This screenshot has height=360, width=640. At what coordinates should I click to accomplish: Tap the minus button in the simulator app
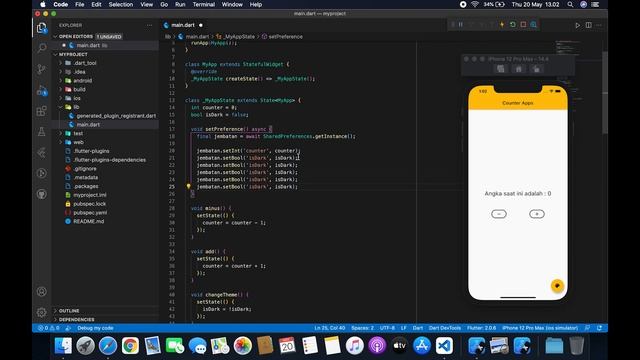(x=499, y=214)
